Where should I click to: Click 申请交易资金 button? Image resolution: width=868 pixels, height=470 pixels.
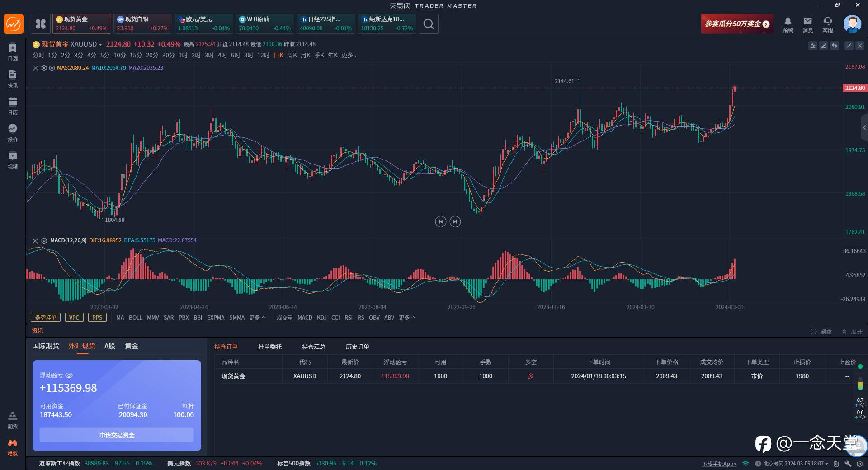[117, 435]
